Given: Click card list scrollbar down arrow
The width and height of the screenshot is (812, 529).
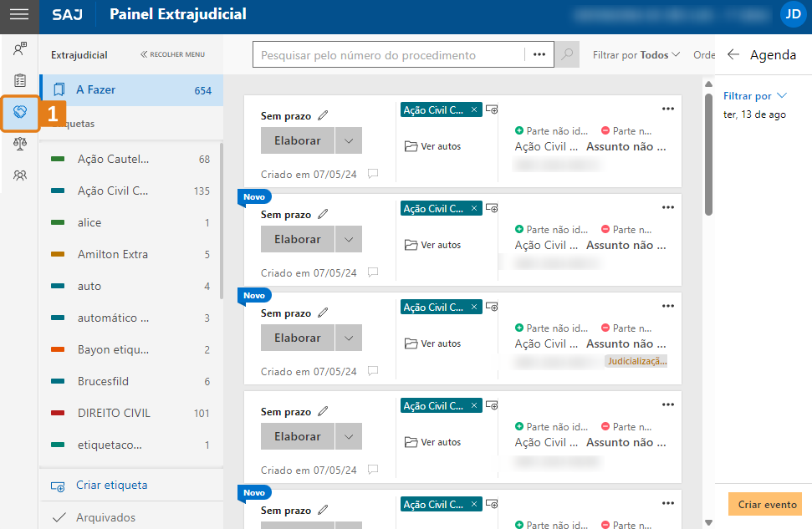Looking at the screenshot, I should click(x=708, y=522).
